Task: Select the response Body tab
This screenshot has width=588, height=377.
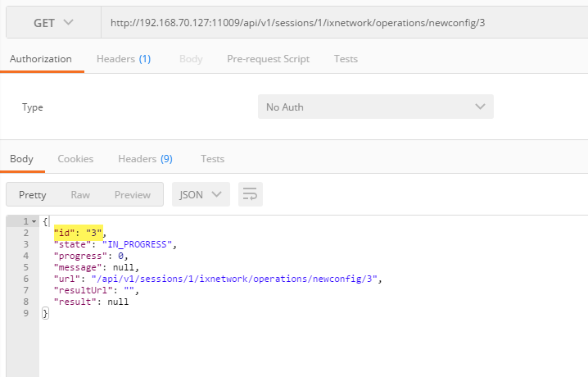Action: pos(21,158)
